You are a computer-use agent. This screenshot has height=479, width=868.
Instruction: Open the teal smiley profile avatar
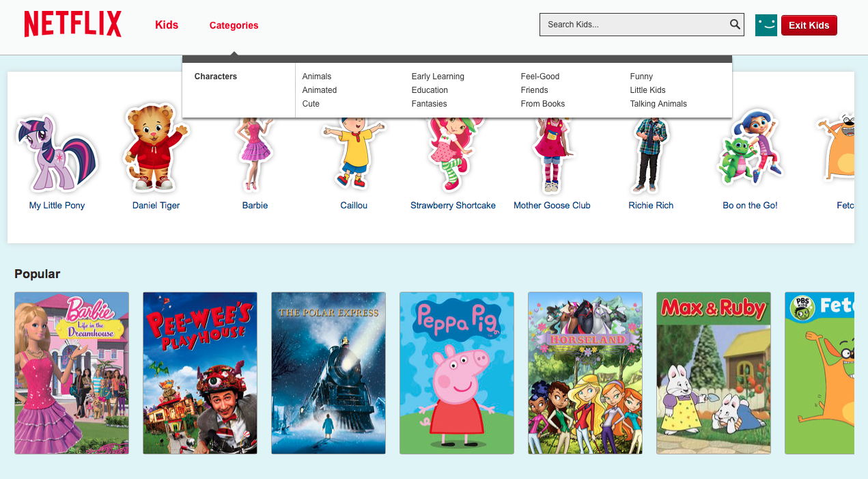(766, 25)
